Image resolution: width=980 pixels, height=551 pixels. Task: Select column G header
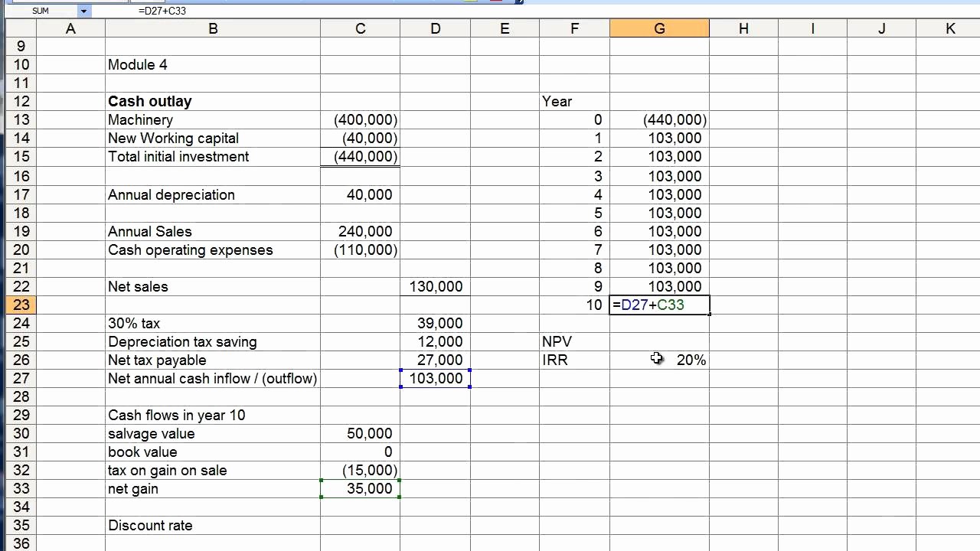tap(659, 28)
